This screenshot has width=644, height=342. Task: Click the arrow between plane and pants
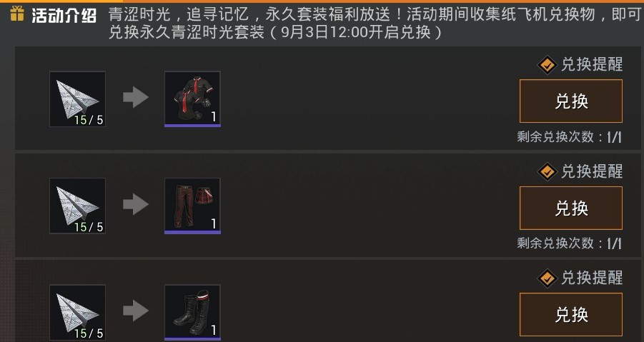point(136,204)
